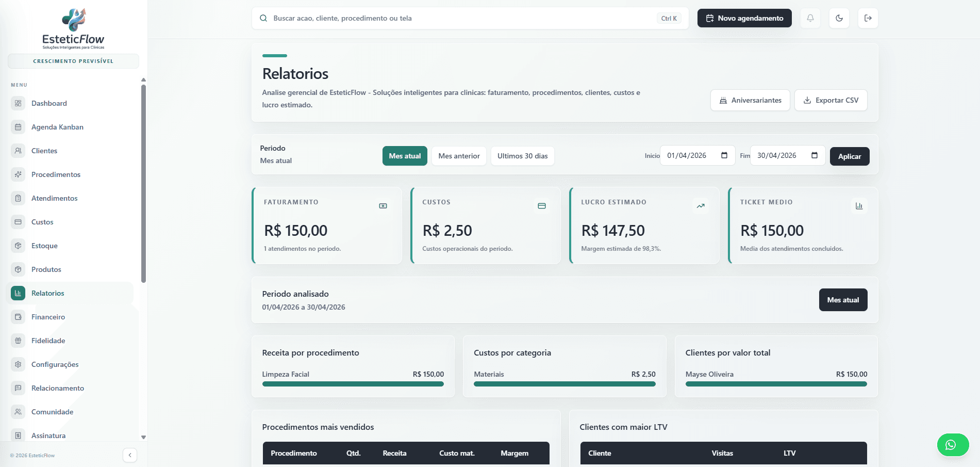
Task: Select the Mes anterior period option
Action: point(458,156)
